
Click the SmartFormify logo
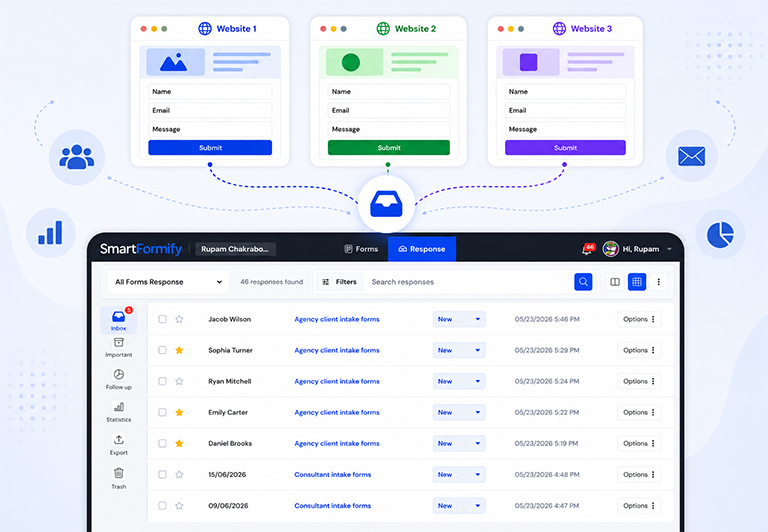coord(141,249)
